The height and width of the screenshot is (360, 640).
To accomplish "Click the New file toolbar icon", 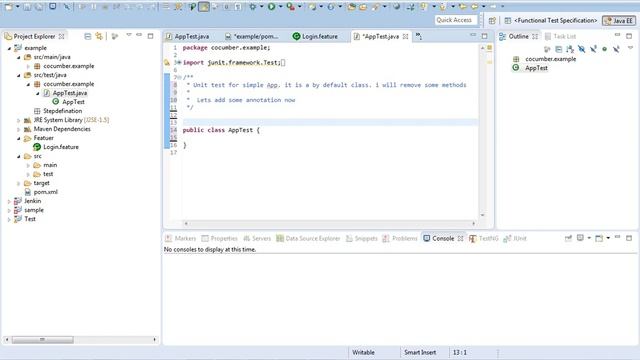I will tap(9, 7).
